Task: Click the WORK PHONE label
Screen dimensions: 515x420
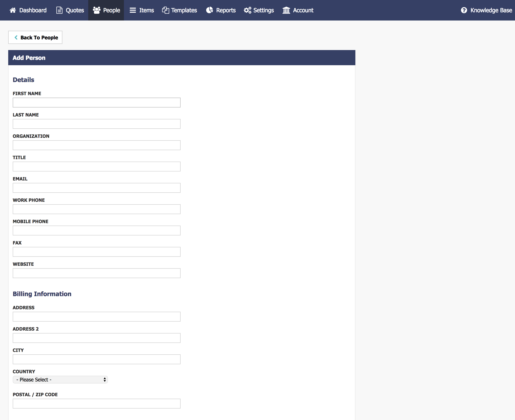Action: click(29, 200)
